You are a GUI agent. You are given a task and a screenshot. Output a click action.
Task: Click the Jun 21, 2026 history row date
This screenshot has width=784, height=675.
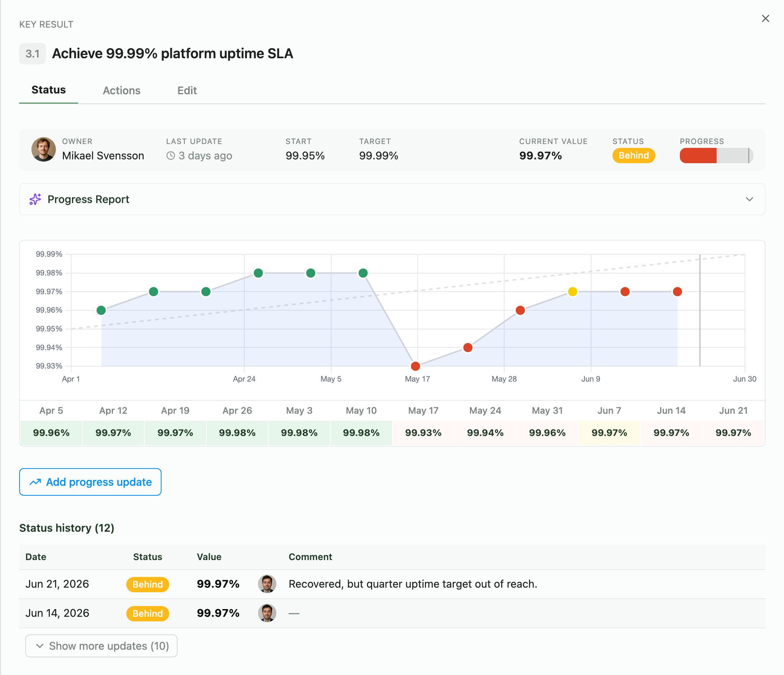pos(57,584)
